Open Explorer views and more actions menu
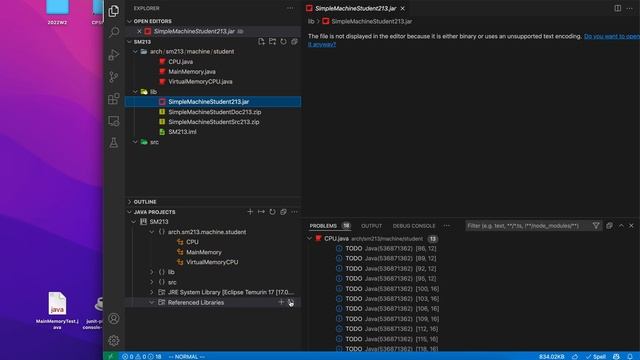Viewport: 640px width, 360px height. pyautogui.click(x=290, y=8)
